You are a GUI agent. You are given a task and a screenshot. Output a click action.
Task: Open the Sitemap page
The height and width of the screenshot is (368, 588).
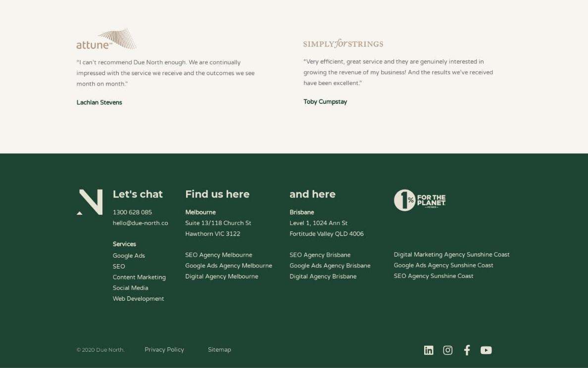pyautogui.click(x=219, y=350)
